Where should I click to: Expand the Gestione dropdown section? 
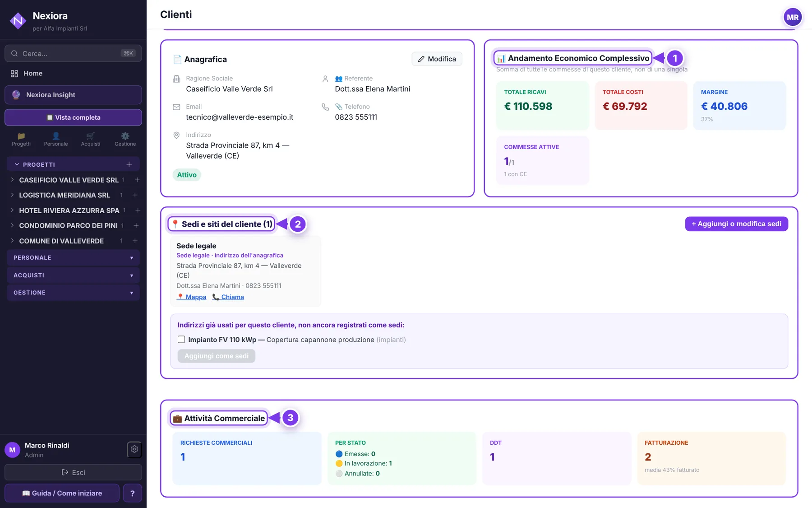pos(73,293)
